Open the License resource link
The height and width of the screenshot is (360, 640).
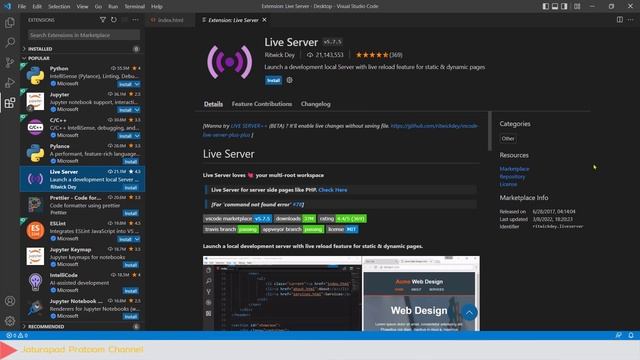(508, 184)
